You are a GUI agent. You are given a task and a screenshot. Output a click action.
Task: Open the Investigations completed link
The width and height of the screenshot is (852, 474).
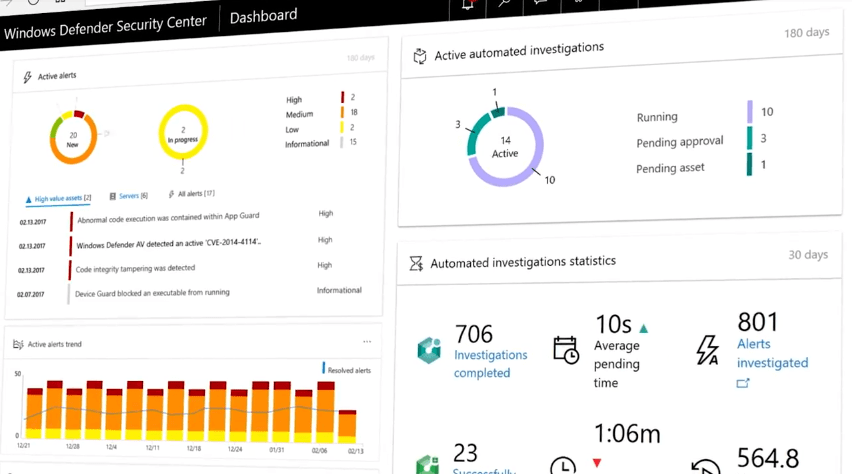click(x=491, y=364)
